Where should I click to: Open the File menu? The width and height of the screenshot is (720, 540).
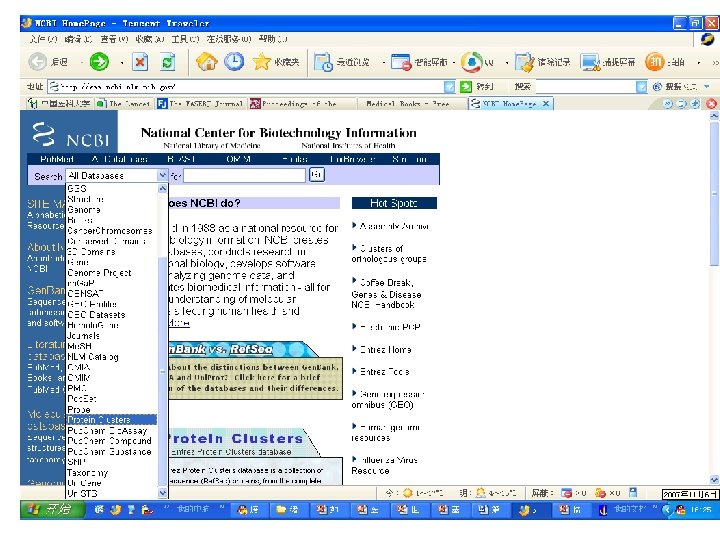coord(43,39)
